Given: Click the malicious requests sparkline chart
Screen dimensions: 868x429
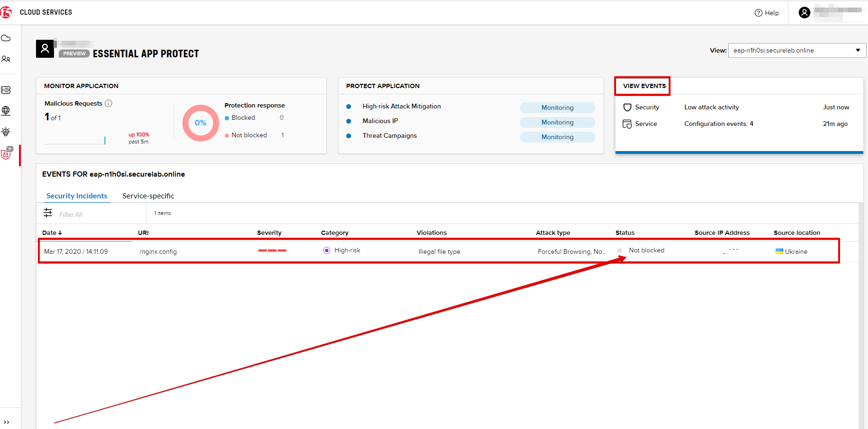Looking at the screenshot, I should click(x=75, y=140).
